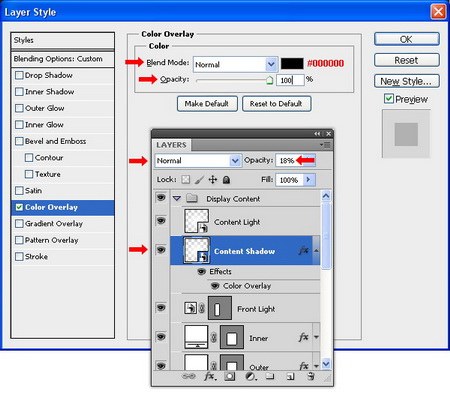Enable Inner Shadow checkbox
This screenshot has width=450, height=395.
tap(19, 92)
